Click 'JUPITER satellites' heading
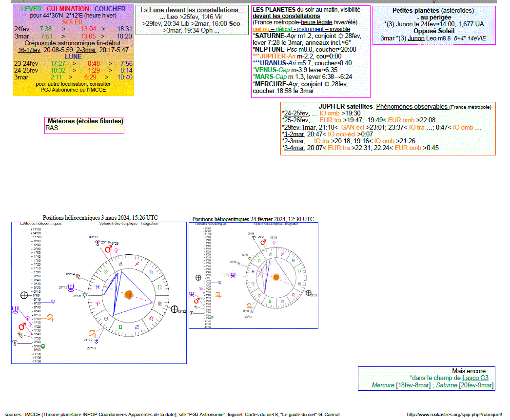 (345, 107)
